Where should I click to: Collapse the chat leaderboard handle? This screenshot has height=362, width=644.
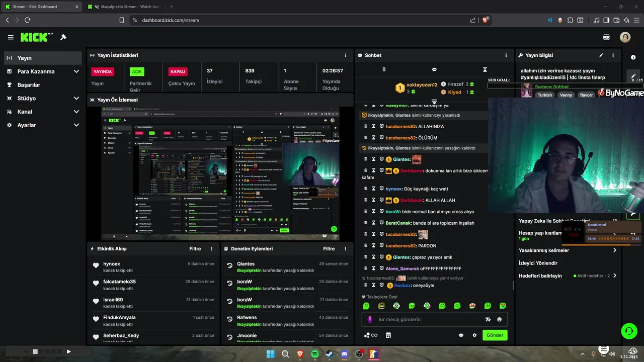coord(434,102)
